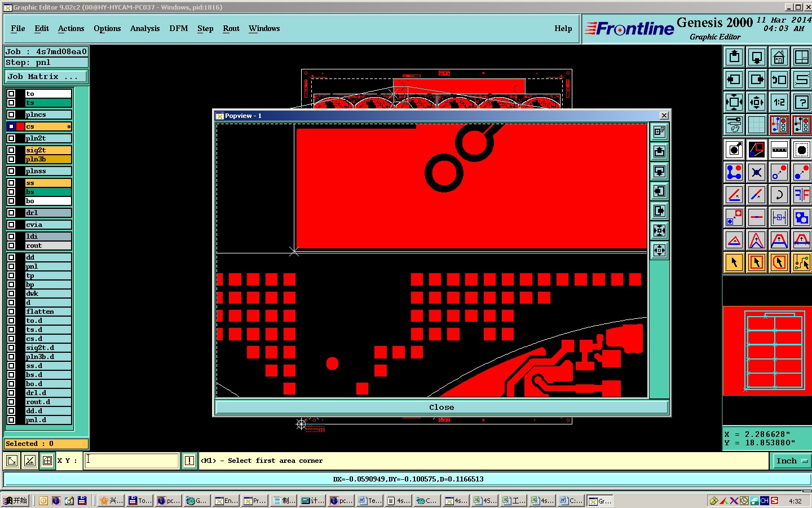812x508 pixels.
Task: Select the area zoom tool icon
Action: [x=802, y=150]
